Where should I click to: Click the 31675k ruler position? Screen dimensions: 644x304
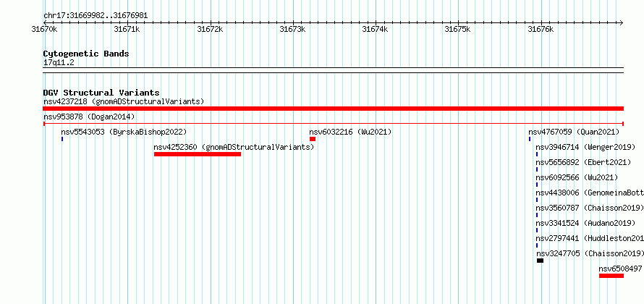coord(458,29)
